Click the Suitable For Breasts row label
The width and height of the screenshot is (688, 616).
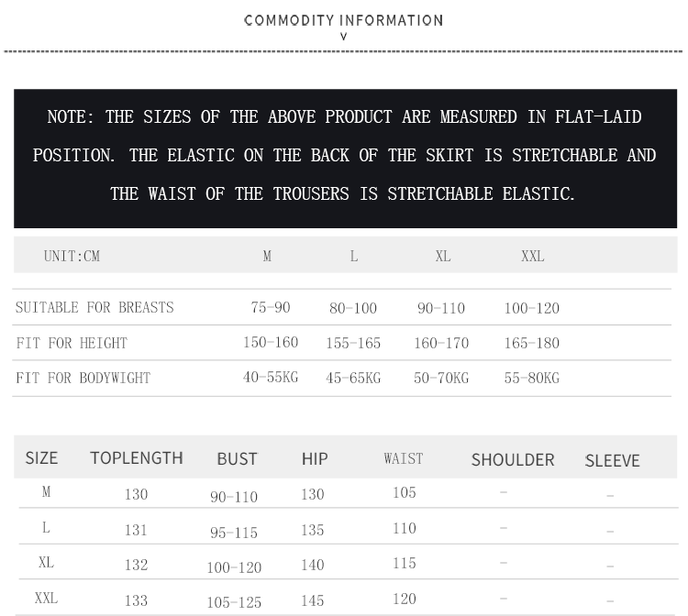pos(94,308)
